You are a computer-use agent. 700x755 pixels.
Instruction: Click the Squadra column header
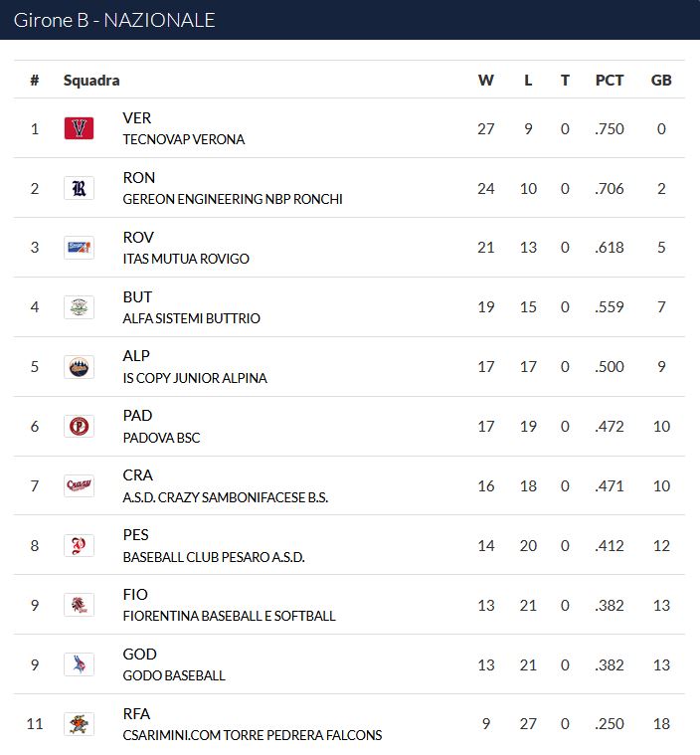coord(91,81)
